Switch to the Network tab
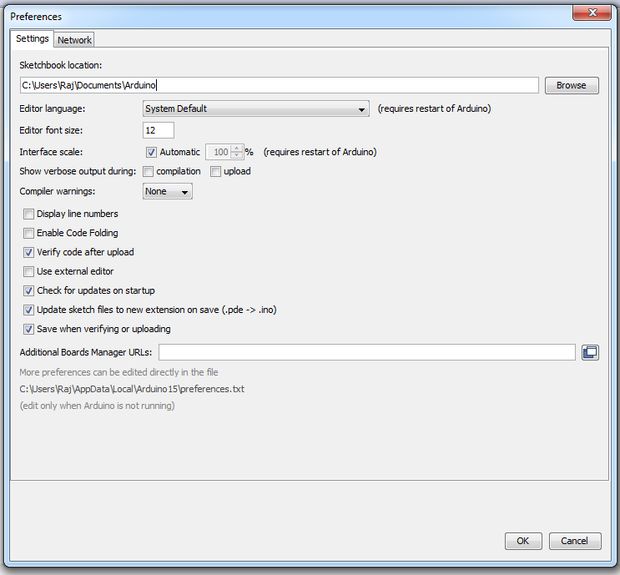Image resolution: width=620 pixels, height=575 pixels. (x=74, y=40)
